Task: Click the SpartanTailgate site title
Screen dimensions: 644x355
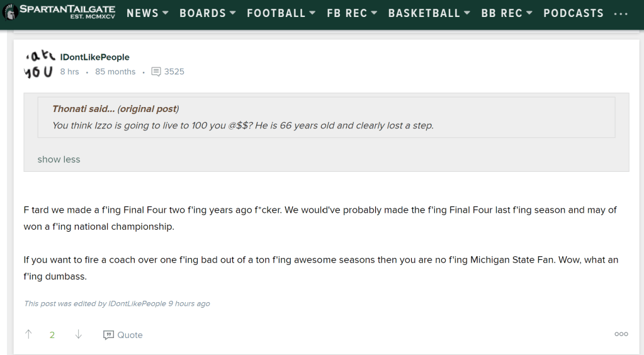Action: [67, 10]
